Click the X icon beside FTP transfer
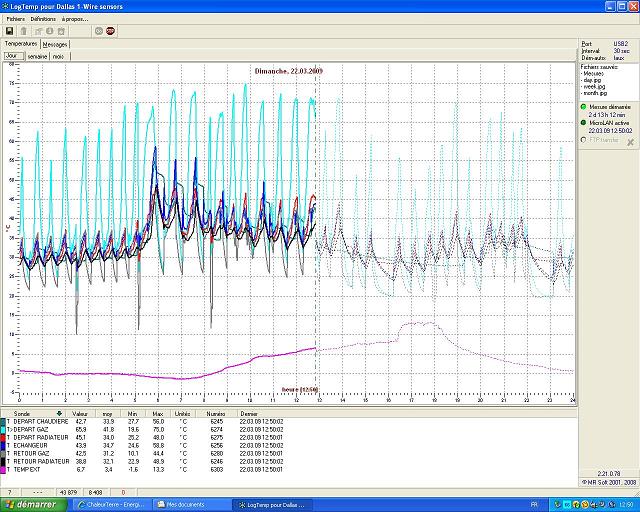The height and width of the screenshot is (512, 640). [630, 143]
